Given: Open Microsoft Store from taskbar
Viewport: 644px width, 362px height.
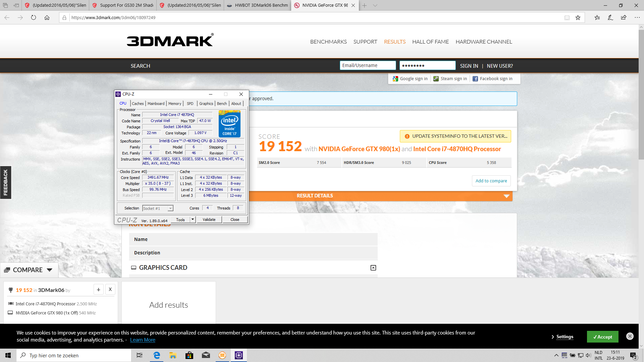Looking at the screenshot, I should click(189, 355).
